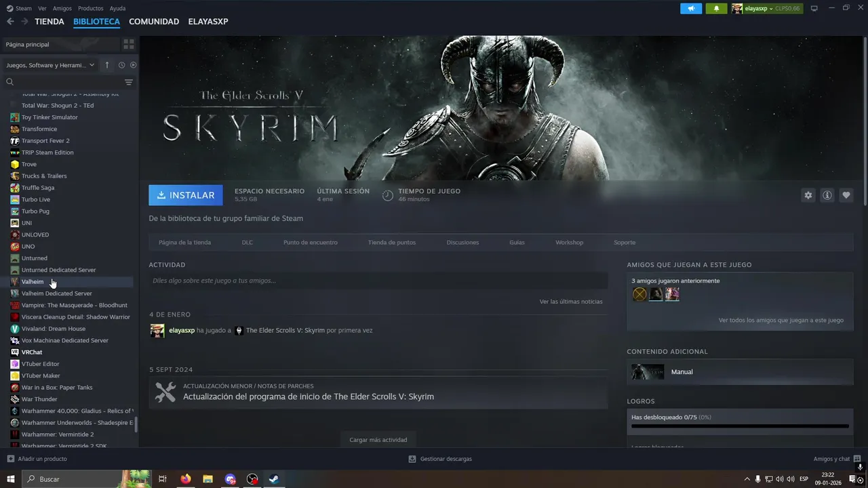Image resolution: width=868 pixels, height=488 pixels.
Task: Click the activity status text field
Action: click(378, 281)
